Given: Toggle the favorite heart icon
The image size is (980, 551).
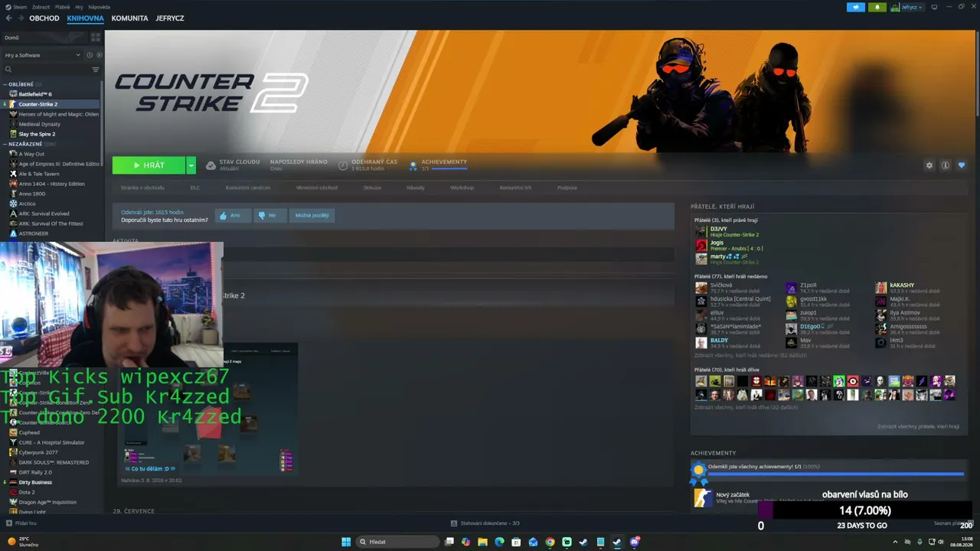Looking at the screenshot, I should tap(962, 165).
